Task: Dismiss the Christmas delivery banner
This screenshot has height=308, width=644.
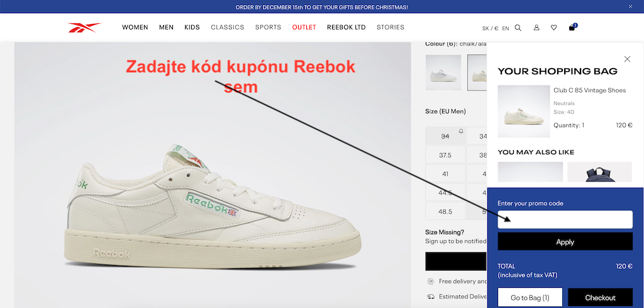Action: click(x=630, y=6)
